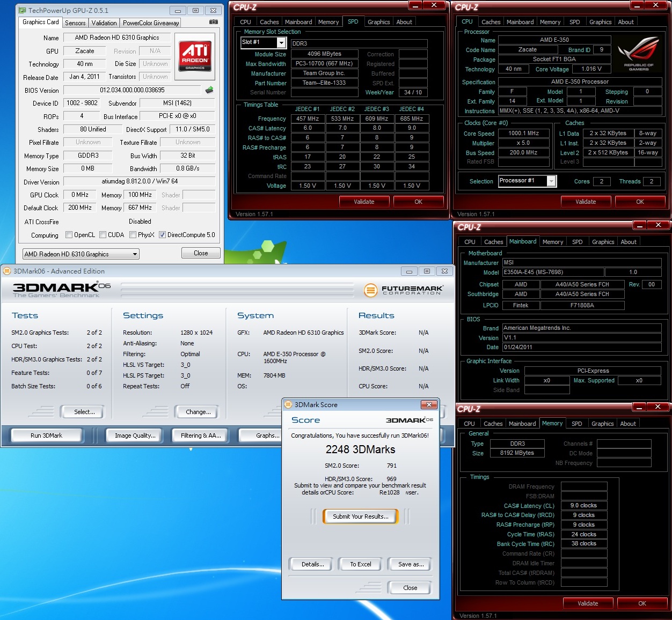672x620 pixels.
Task: Toggle the DirectCompute 5.0 checkbox
Action: point(162,235)
